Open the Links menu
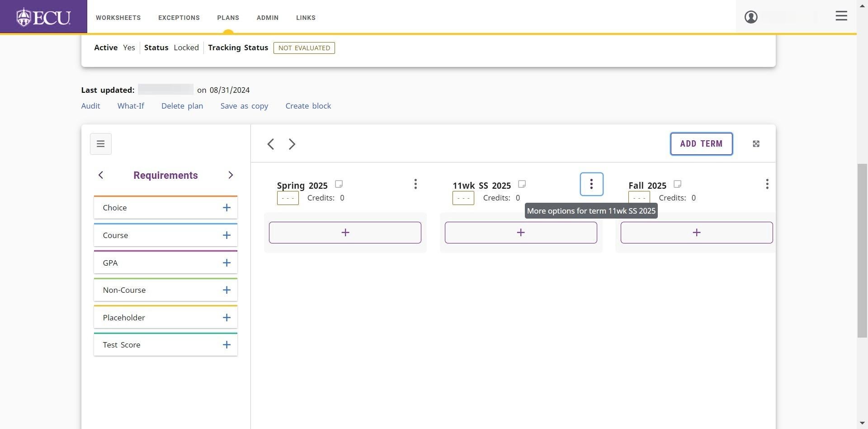The height and width of the screenshot is (429, 868). point(306,18)
